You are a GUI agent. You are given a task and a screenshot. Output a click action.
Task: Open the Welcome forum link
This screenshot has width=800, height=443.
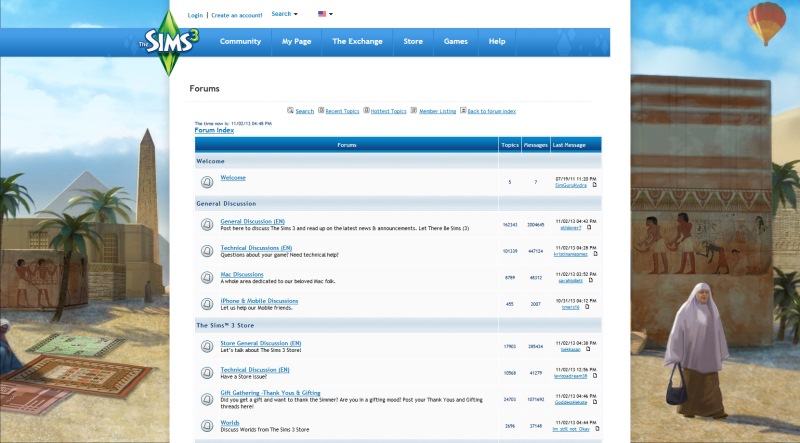(233, 178)
